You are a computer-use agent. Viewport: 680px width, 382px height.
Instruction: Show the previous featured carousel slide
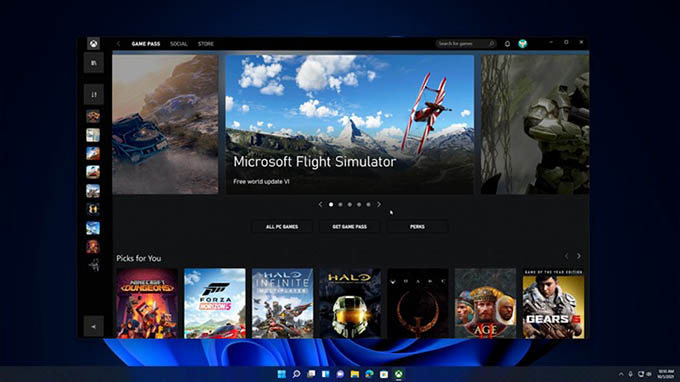[320, 204]
